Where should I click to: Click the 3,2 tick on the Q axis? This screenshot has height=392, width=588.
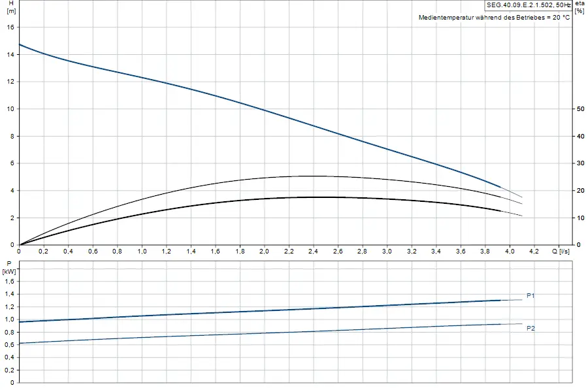tap(412, 252)
